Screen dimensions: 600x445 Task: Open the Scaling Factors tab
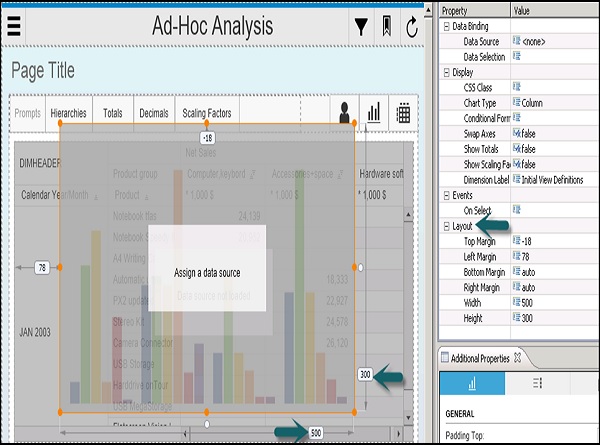(207, 114)
